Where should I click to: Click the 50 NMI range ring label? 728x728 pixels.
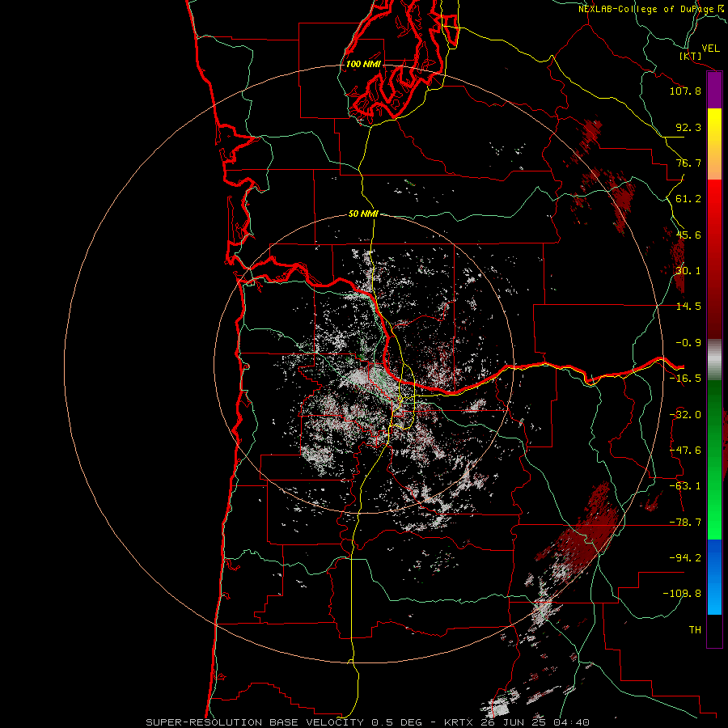363,214
